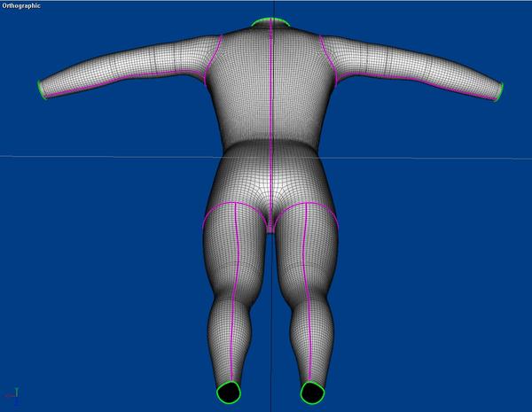Select vertical magenta seam on left leg
This screenshot has height=412, width=532.
[x=235, y=292]
